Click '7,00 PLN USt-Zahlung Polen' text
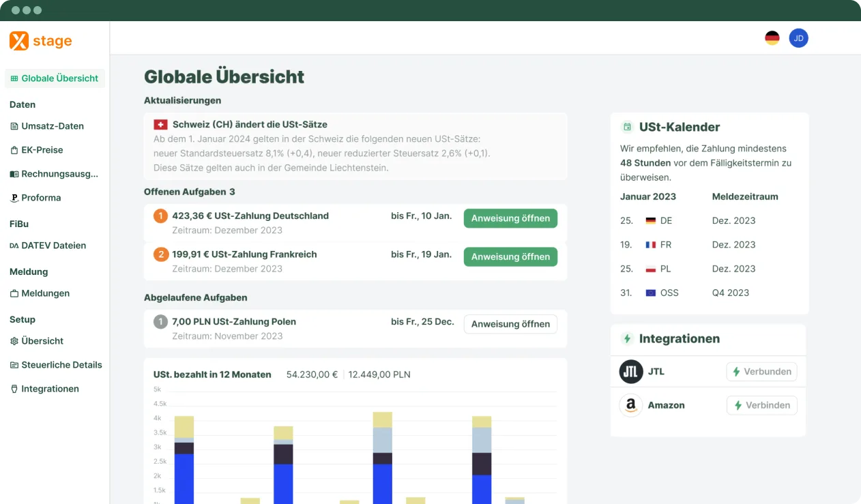Image resolution: width=861 pixels, height=504 pixels. pyautogui.click(x=234, y=321)
